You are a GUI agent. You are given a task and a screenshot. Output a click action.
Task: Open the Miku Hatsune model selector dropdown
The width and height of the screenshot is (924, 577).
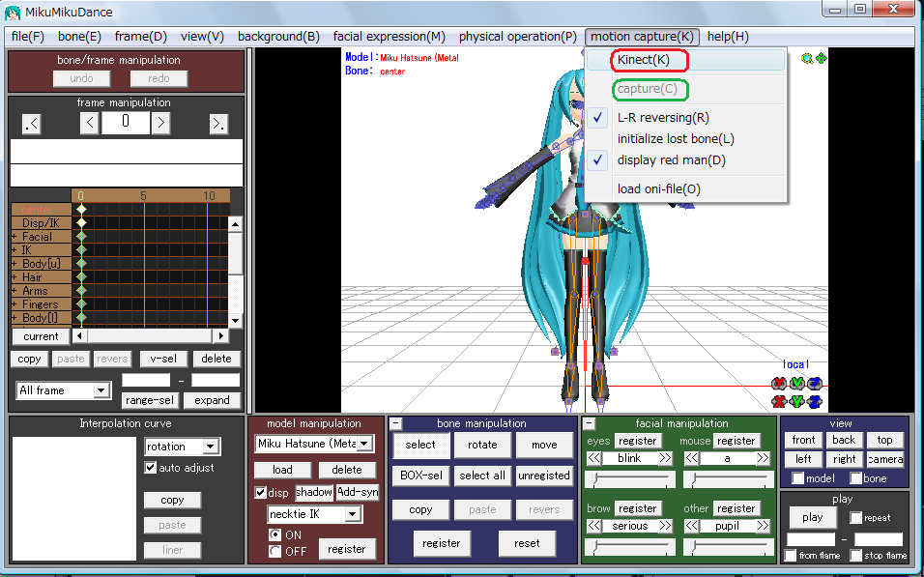pyautogui.click(x=364, y=444)
